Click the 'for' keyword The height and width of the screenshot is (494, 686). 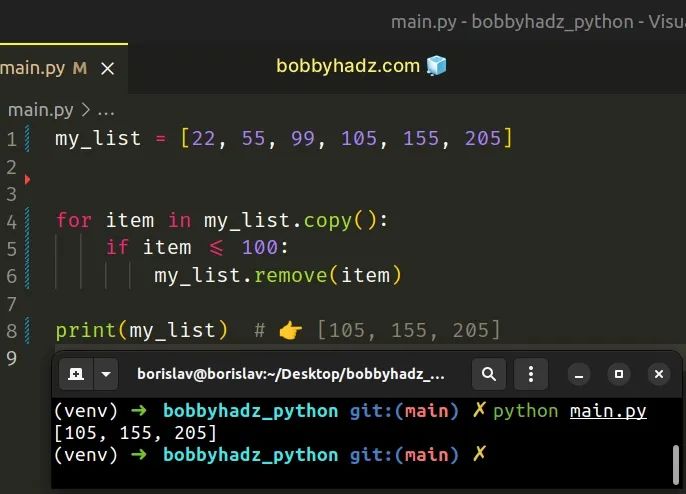[x=74, y=220]
